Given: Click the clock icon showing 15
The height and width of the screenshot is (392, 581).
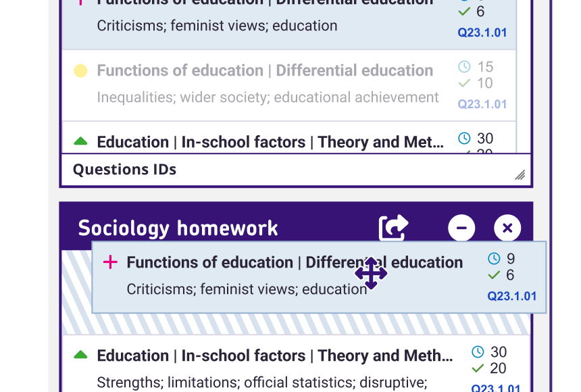Looking at the screenshot, I should point(464,67).
